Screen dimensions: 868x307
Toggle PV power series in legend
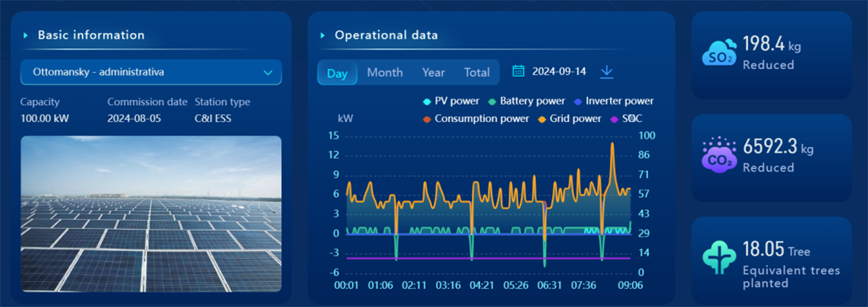click(451, 101)
